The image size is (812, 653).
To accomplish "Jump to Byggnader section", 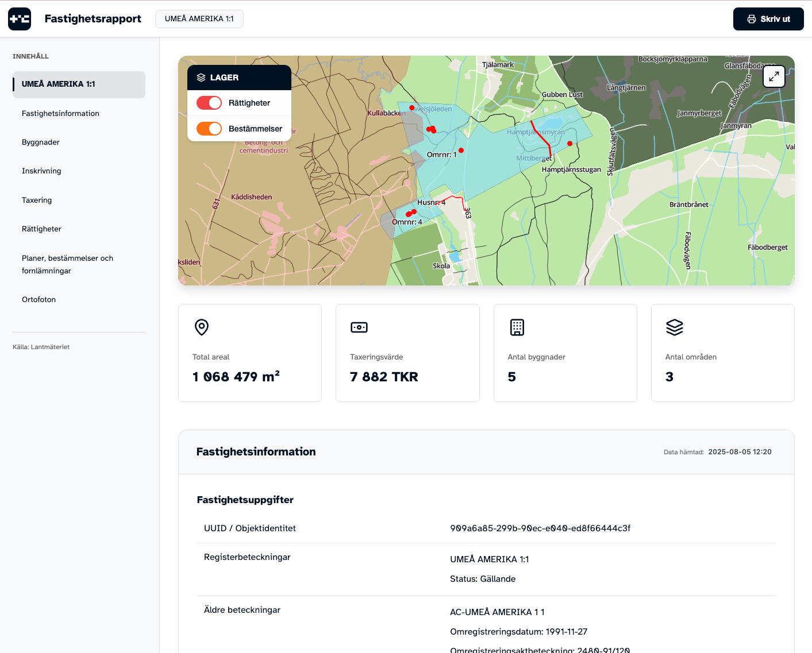I will 41,142.
